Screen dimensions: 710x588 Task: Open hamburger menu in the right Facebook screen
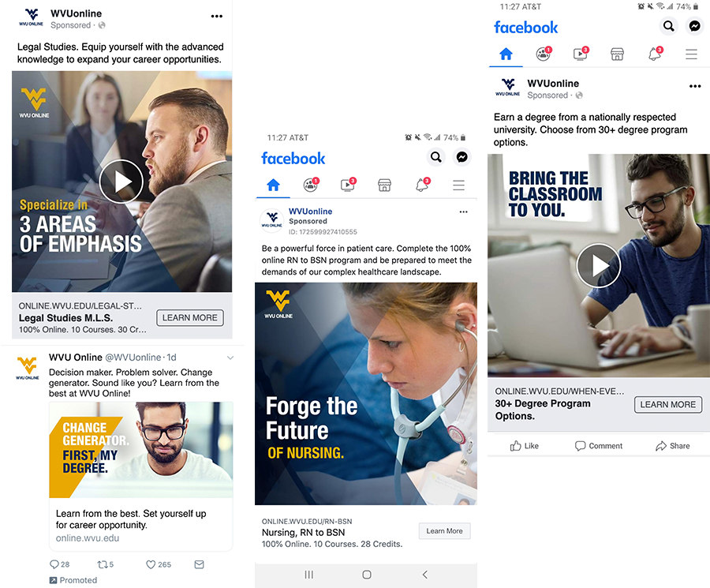click(x=691, y=54)
